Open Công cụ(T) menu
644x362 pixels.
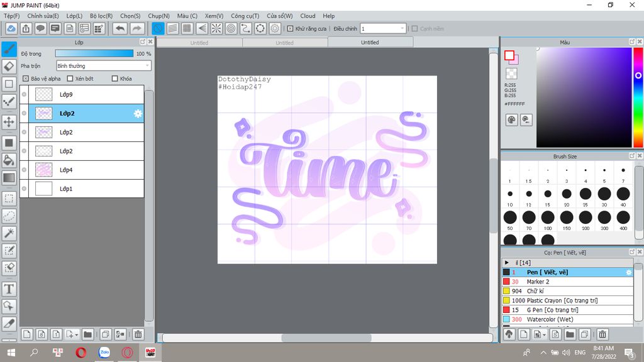point(245,16)
